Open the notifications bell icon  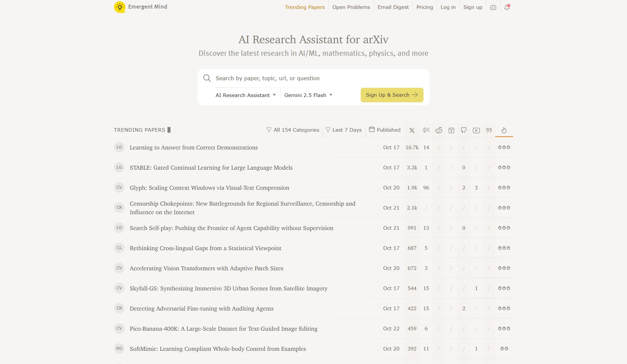click(507, 7)
